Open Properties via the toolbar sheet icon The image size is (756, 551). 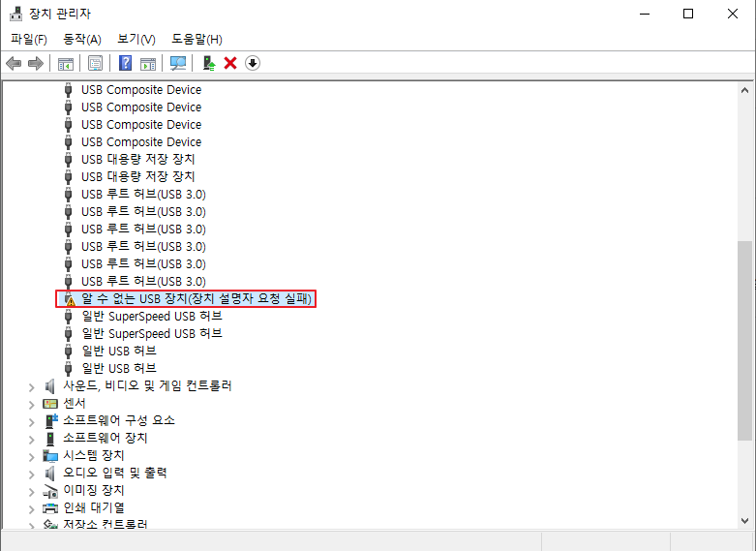96,63
